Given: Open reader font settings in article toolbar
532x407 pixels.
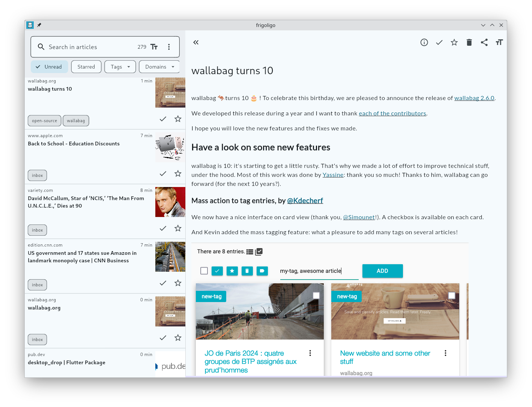Looking at the screenshot, I should pyautogui.click(x=499, y=42).
